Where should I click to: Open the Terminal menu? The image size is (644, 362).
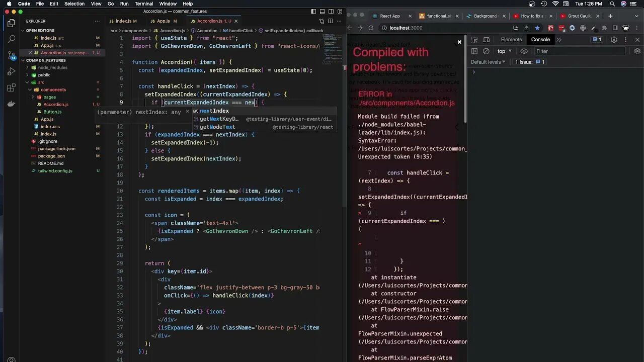(x=143, y=4)
